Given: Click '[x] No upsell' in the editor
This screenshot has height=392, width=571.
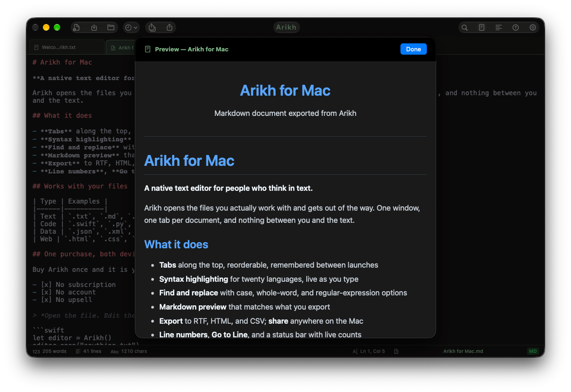Looking at the screenshot, I should pos(66,300).
